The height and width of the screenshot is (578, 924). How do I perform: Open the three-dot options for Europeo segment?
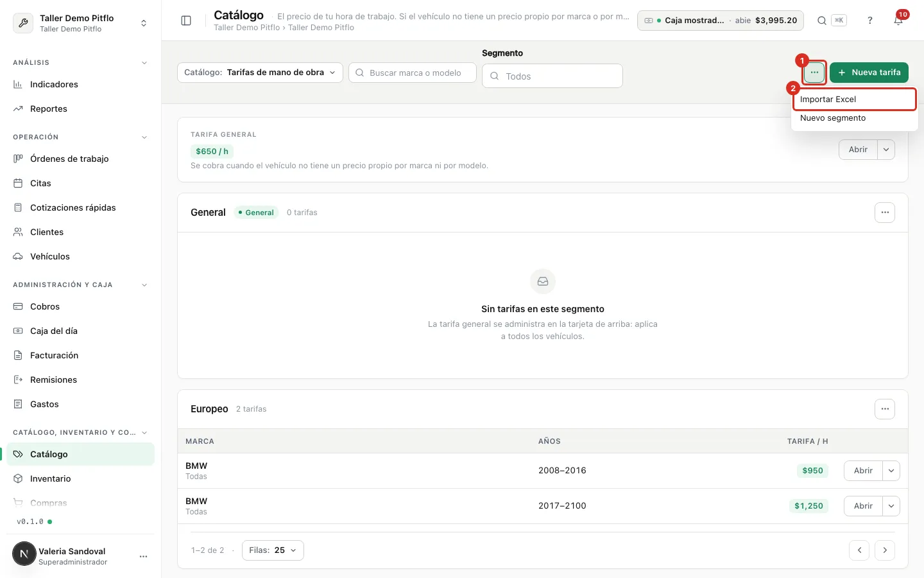[885, 409]
